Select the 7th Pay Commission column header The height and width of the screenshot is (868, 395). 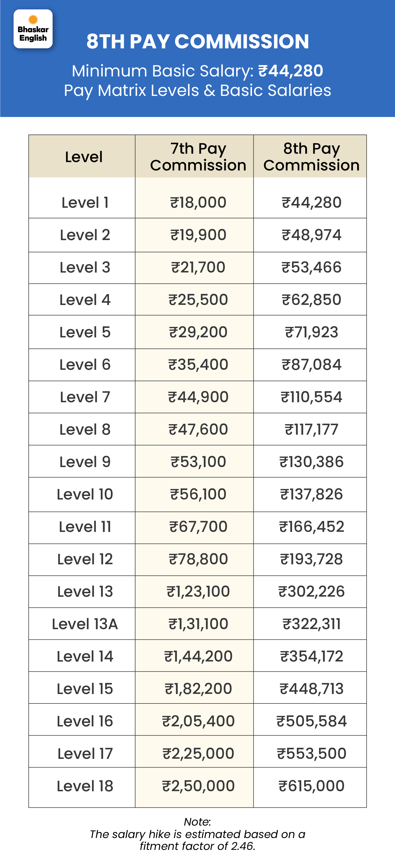[198, 157]
